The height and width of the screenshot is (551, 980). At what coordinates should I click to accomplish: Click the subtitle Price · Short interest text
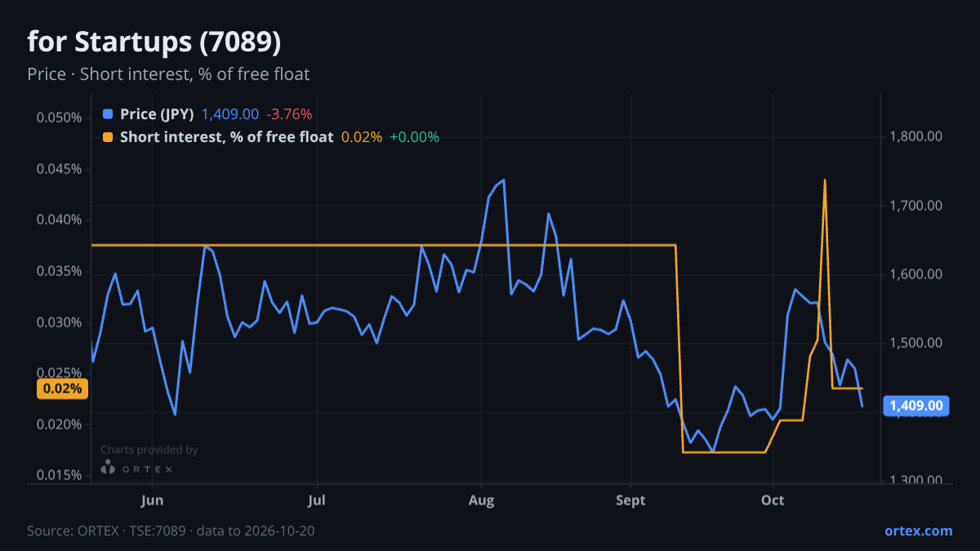(x=168, y=74)
